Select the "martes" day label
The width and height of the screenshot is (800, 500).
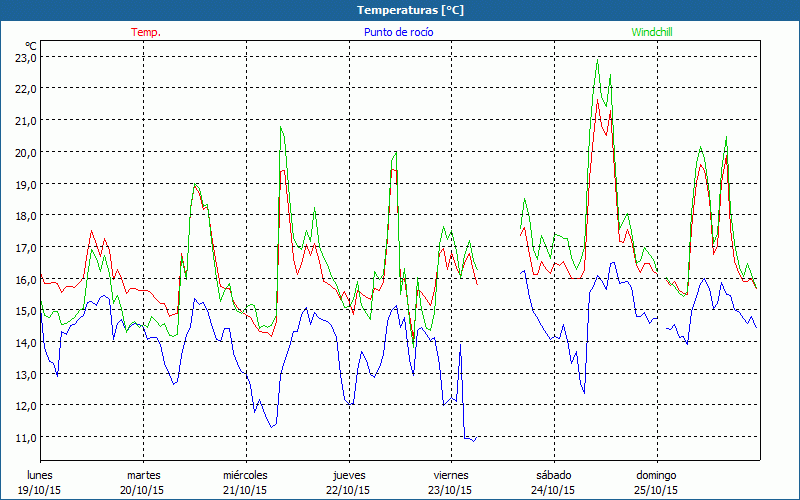[x=143, y=475]
